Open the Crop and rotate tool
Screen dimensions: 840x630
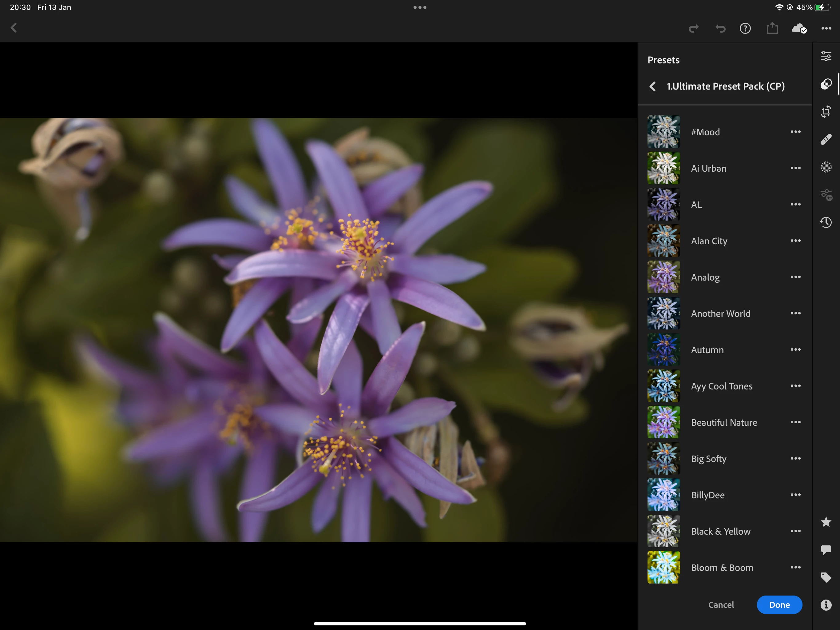click(826, 112)
